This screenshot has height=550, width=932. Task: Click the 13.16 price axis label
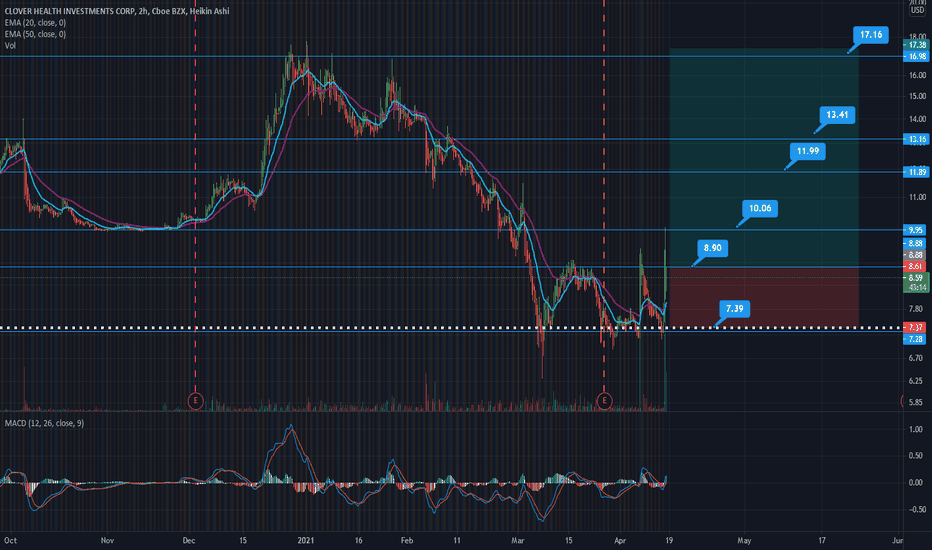click(915, 139)
